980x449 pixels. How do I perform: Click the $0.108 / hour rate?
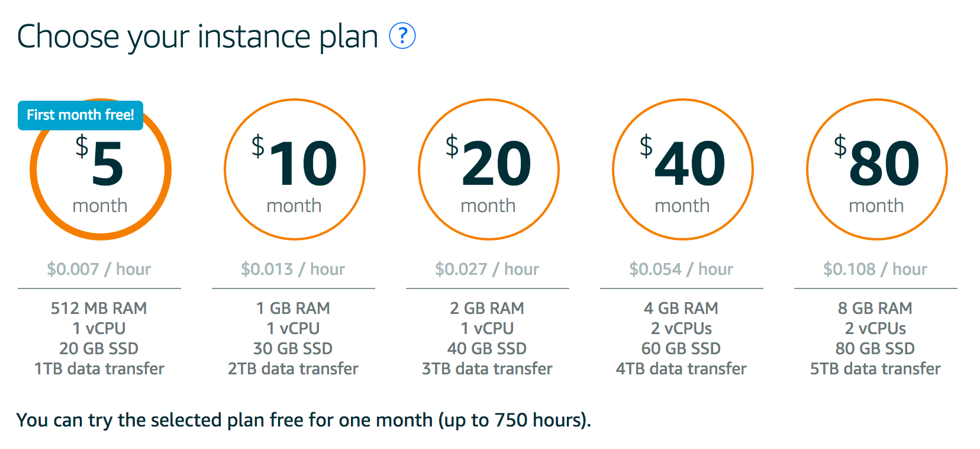875,269
